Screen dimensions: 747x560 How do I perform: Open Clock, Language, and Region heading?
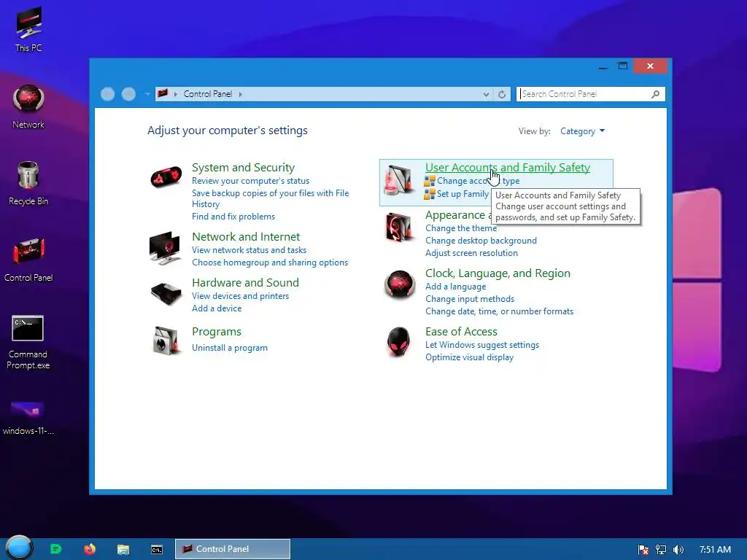498,273
